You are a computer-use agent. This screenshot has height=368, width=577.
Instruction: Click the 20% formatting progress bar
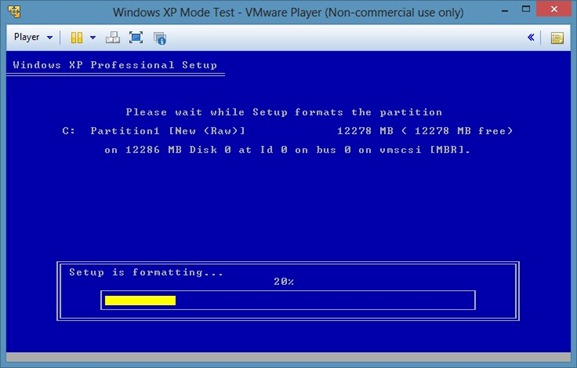point(288,300)
